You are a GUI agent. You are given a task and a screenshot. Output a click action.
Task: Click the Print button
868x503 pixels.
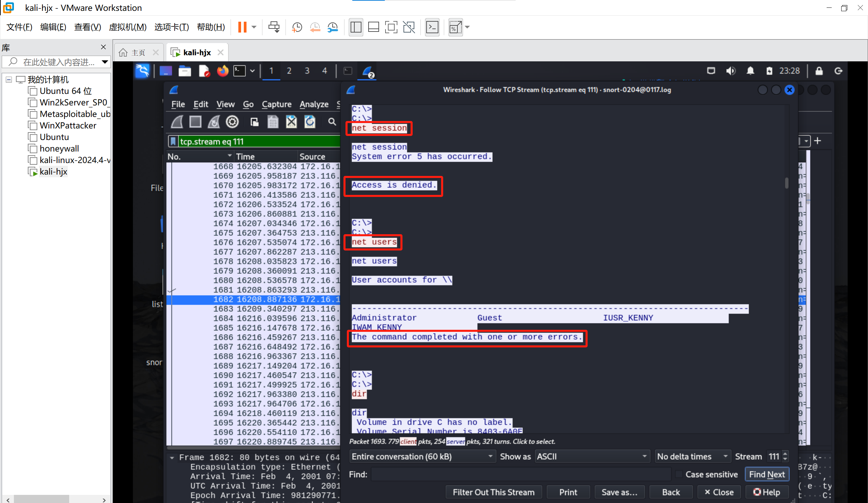coord(568,492)
